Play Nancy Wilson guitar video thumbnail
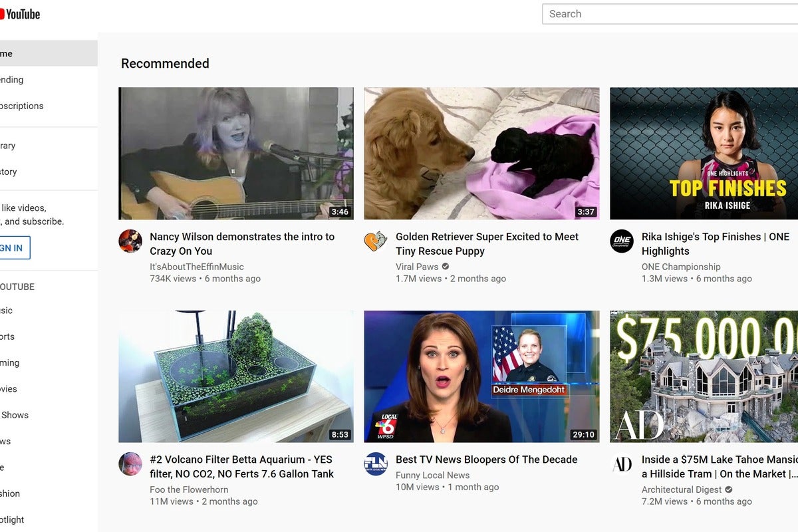This screenshot has height=532, width=798. (236, 154)
